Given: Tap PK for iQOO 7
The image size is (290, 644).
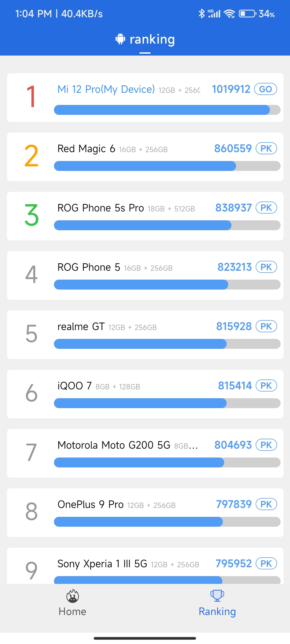Looking at the screenshot, I should 266,386.
